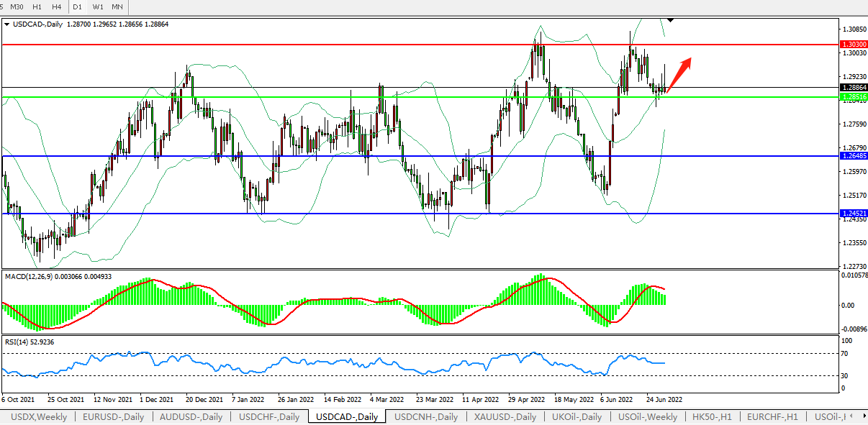Click the chart shift triangle marker at top

[x=671, y=19]
